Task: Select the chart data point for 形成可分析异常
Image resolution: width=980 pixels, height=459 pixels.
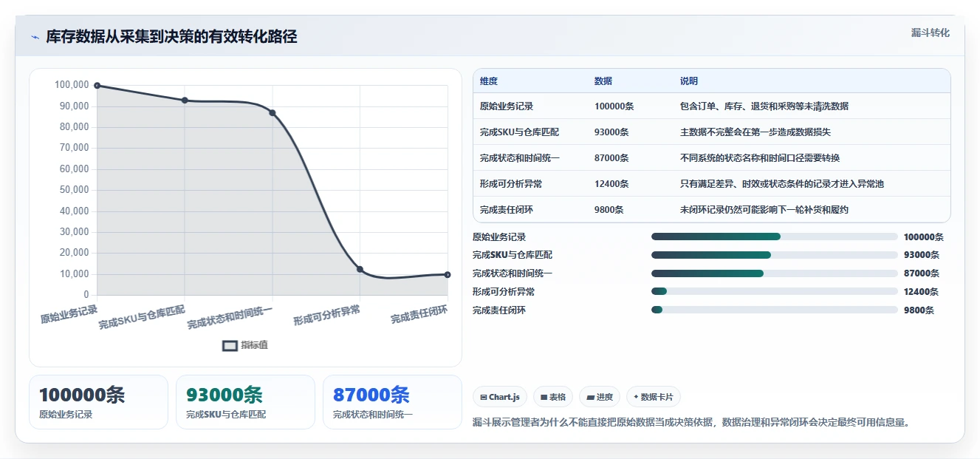Action: click(360, 270)
